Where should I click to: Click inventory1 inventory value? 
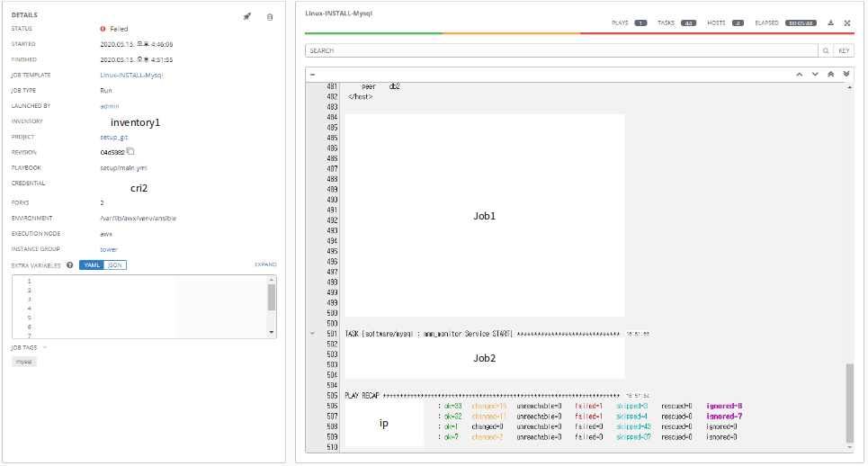[x=135, y=122]
